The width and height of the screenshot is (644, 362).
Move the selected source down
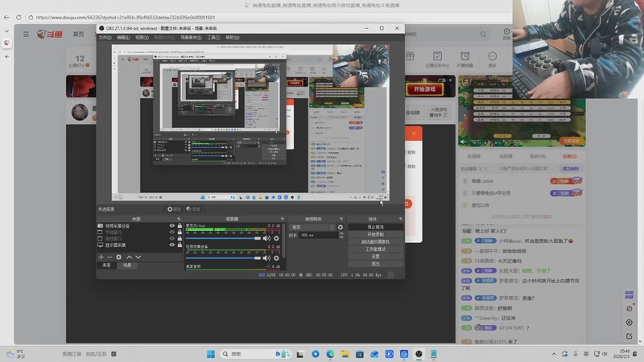click(138, 257)
